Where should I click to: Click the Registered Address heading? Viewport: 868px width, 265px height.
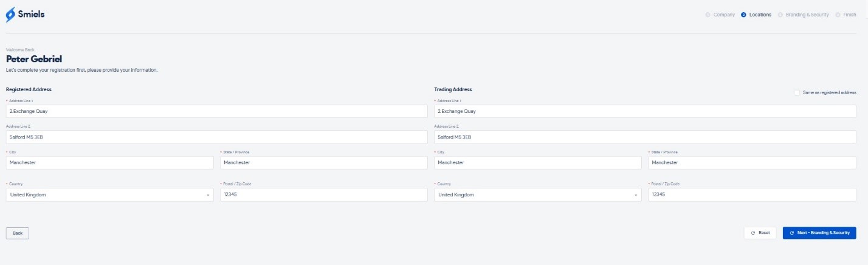(29, 89)
